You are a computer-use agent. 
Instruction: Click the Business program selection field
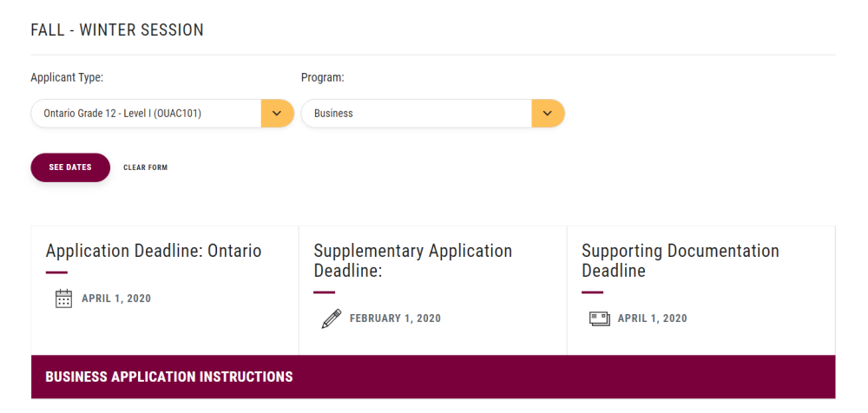point(417,114)
